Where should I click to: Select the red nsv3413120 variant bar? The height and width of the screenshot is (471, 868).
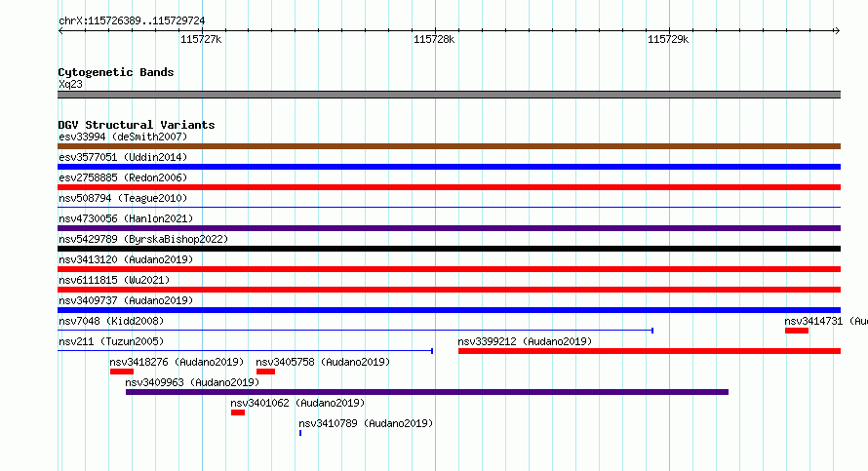449,269
